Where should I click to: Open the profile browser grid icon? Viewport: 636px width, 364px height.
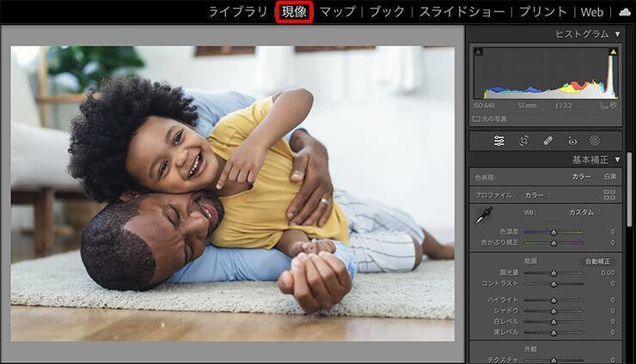coord(609,195)
